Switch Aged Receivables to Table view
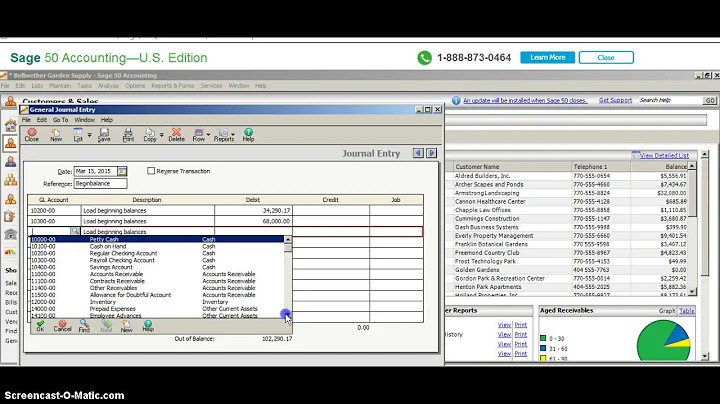Image resolution: width=720 pixels, height=404 pixels. pos(686,311)
